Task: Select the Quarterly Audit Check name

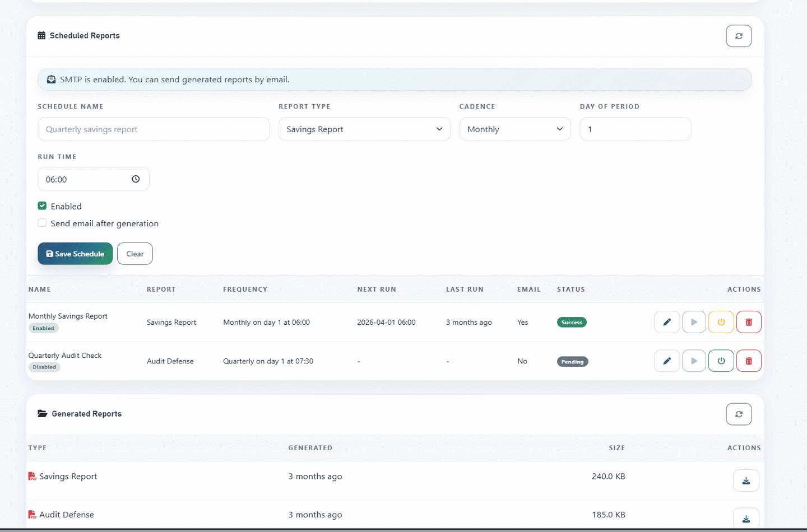Action: 65,356
